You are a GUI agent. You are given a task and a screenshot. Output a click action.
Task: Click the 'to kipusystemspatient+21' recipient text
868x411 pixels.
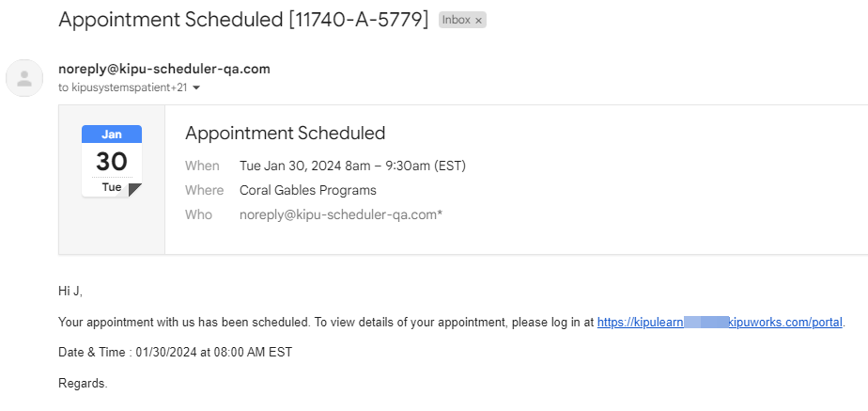point(123,87)
